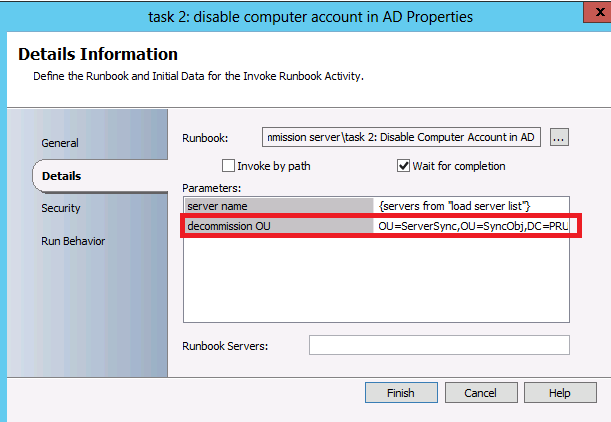611x422 pixels.
Task: Focus the Runbook Servers text box
Action: pyautogui.click(x=438, y=345)
